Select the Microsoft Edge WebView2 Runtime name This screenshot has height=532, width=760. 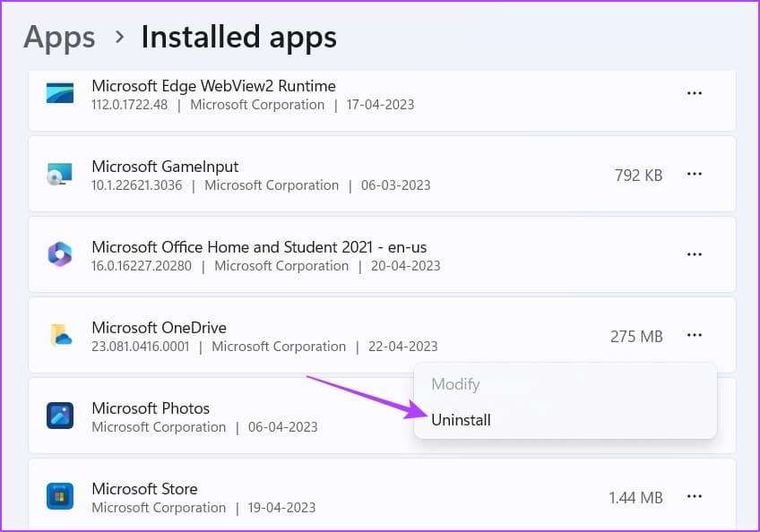[213, 86]
